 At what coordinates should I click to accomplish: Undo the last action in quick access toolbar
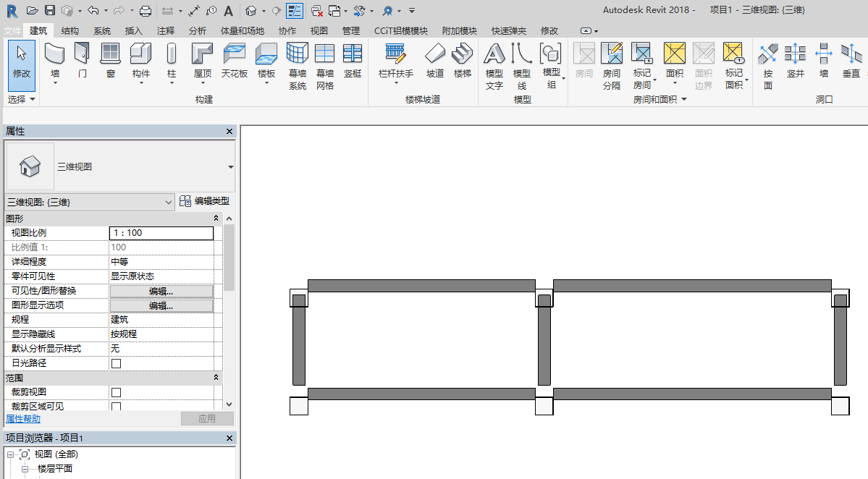(x=93, y=11)
